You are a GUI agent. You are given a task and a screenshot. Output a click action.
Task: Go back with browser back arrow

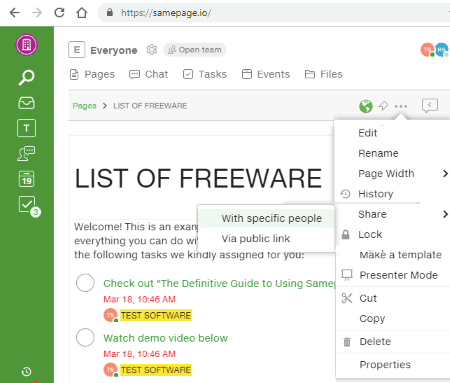click(x=15, y=13)
